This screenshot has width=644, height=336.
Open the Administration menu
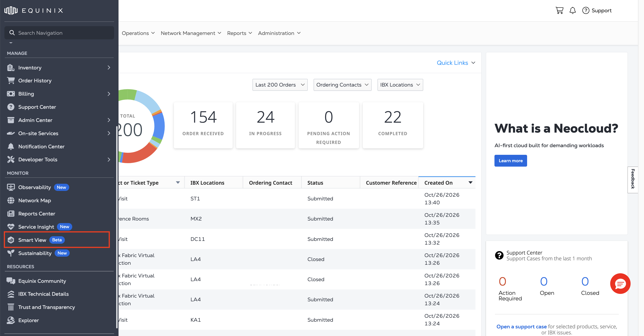point(279,33)
